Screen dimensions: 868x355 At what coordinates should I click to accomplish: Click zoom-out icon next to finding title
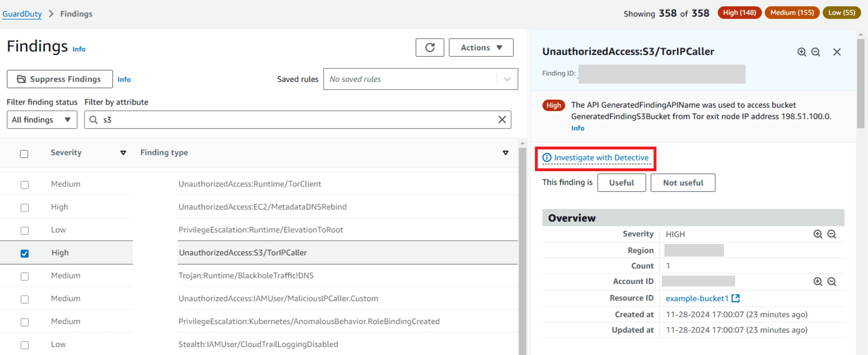pyautogui.click(x=815, y=52)
